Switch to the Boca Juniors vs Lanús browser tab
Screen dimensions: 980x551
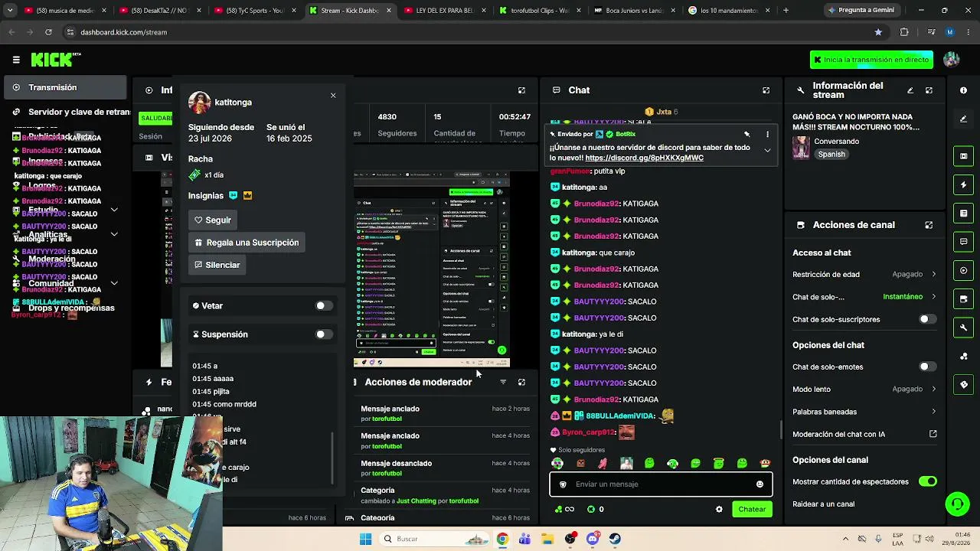[x=635, y=11]
